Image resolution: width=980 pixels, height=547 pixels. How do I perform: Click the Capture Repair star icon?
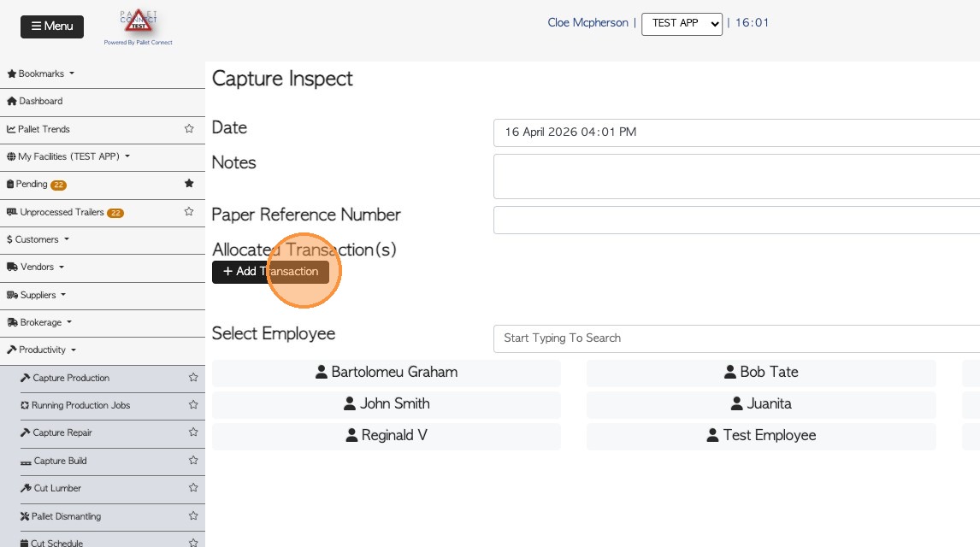click(193, 432)
